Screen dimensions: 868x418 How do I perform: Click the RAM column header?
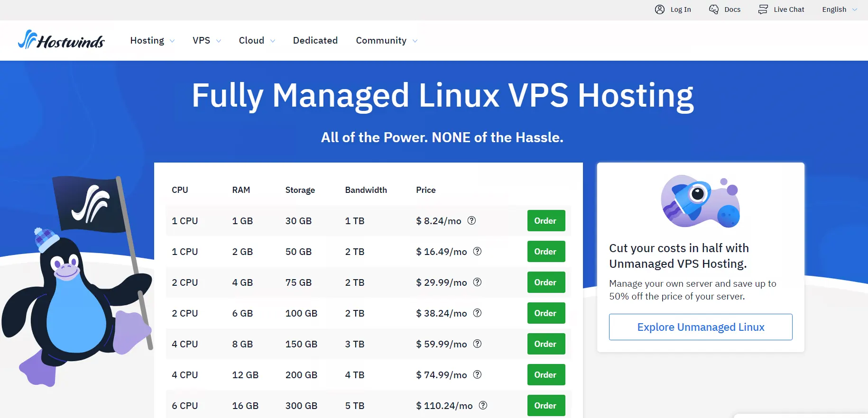(241, 190)
